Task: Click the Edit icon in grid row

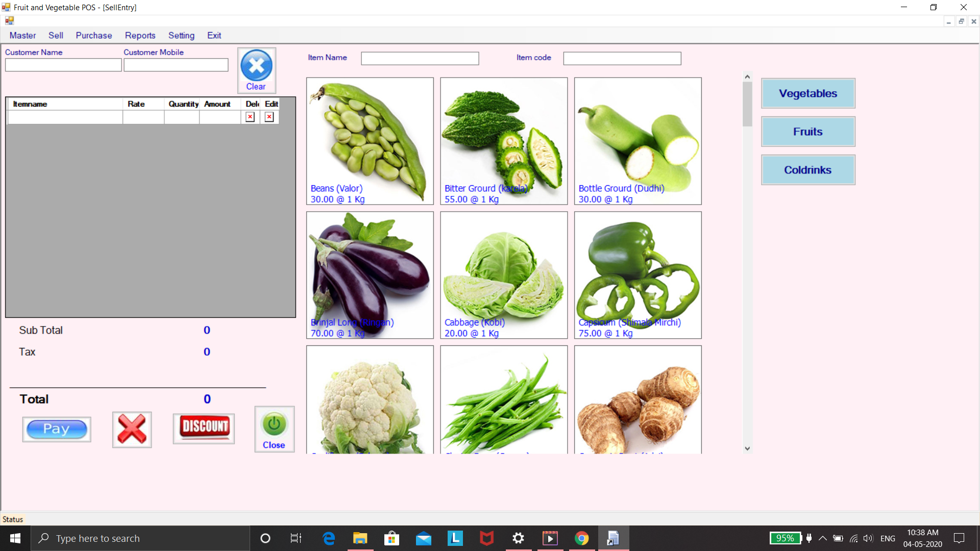Action: [x=269, y=117]
